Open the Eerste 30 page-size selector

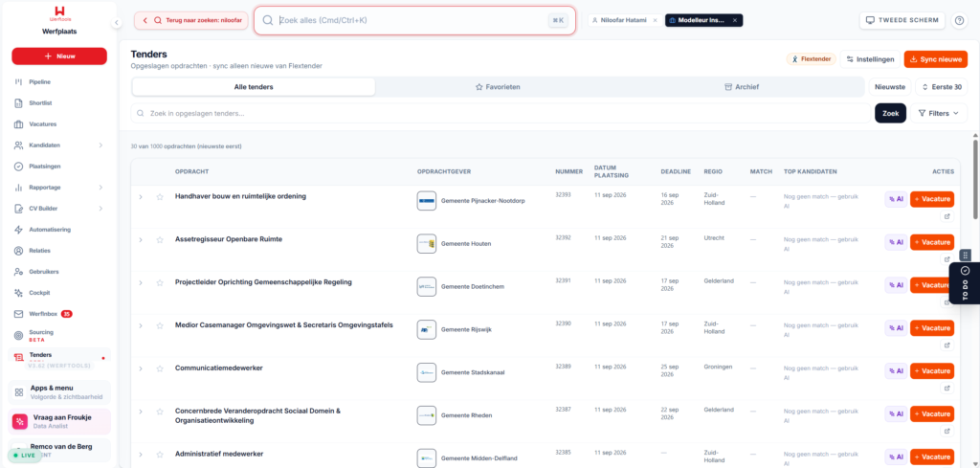tap(942, 87)
